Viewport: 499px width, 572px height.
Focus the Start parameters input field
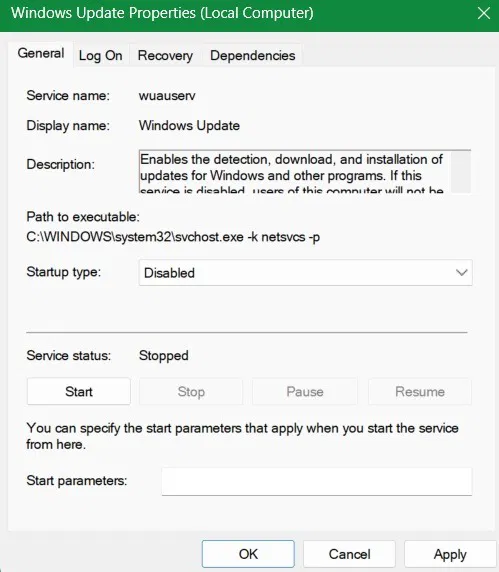pos(317,482)
